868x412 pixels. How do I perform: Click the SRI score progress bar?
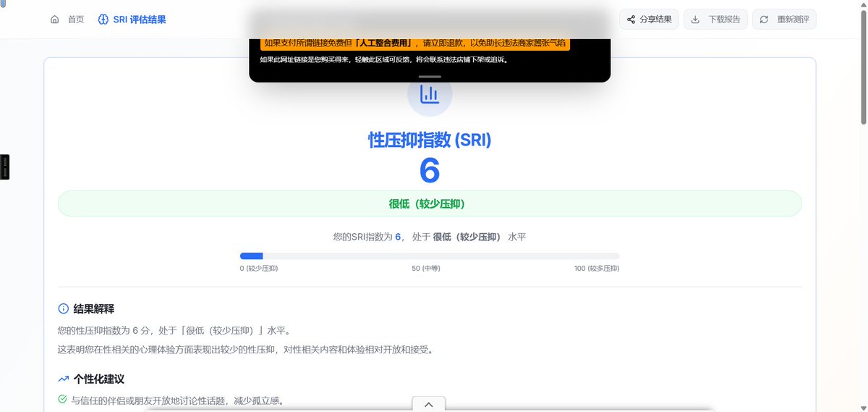(x=430, y=256)
